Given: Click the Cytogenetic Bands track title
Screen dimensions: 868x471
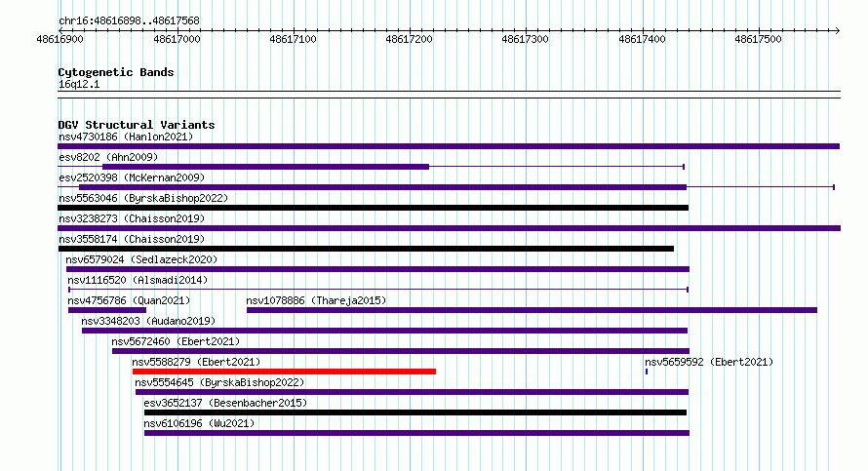Looking at the screenshot, I should point(116,72).
